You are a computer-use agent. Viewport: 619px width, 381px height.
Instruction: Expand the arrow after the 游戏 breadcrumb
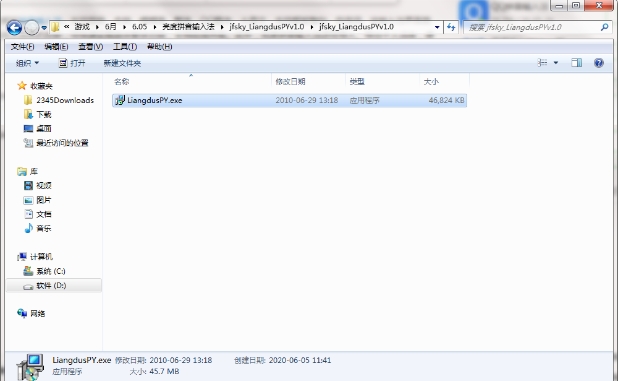(x=97, y=27)
